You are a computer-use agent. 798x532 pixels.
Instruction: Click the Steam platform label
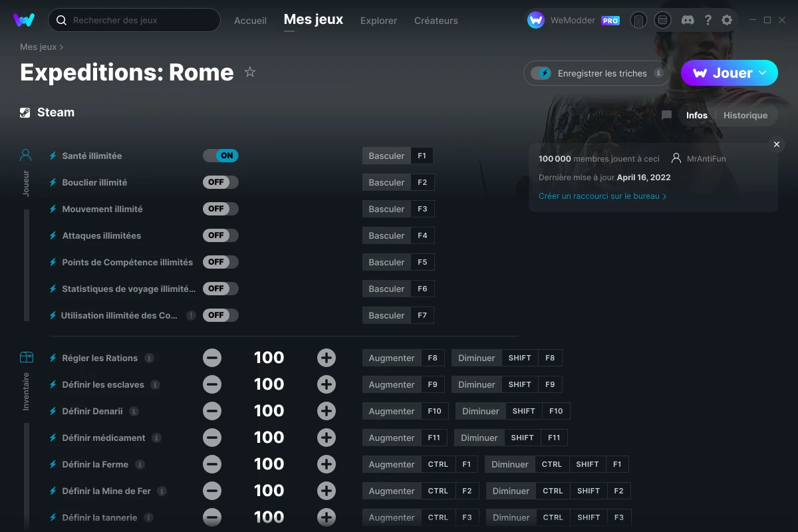56,112
